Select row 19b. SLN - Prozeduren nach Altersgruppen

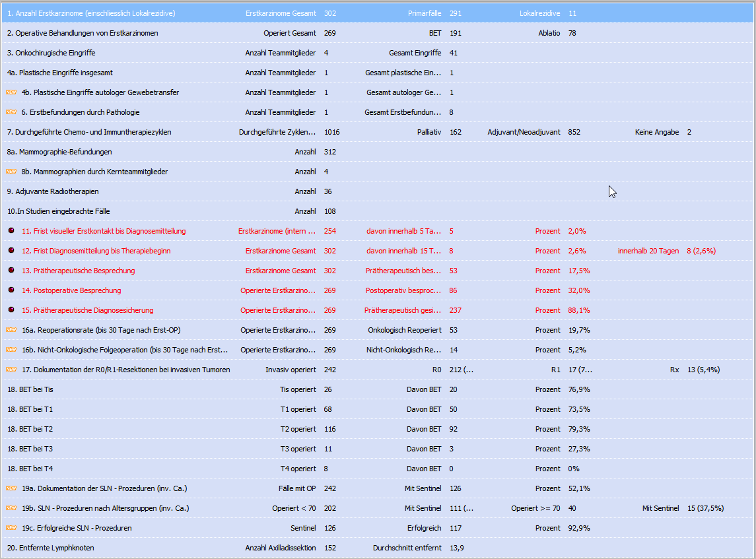pos(377,508)
